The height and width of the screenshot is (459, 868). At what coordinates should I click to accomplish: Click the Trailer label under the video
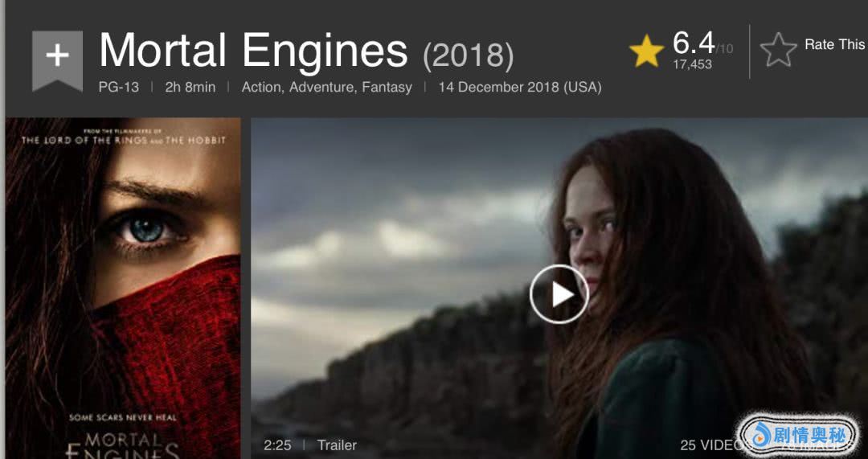(x=337, y=445)
